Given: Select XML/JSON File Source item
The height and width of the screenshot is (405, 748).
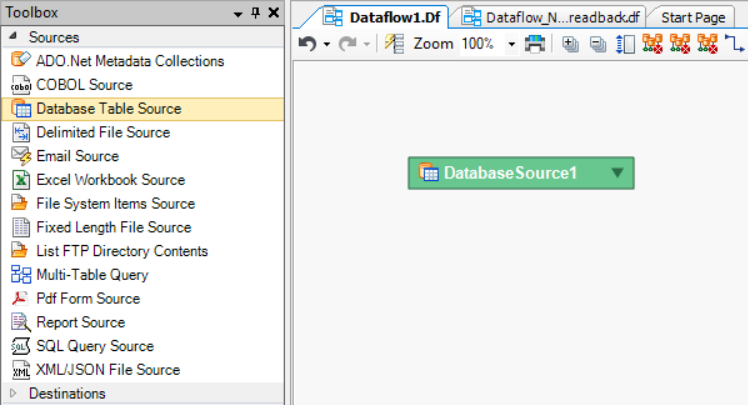Looking at the screenshot, I should [x=108, y=370].
